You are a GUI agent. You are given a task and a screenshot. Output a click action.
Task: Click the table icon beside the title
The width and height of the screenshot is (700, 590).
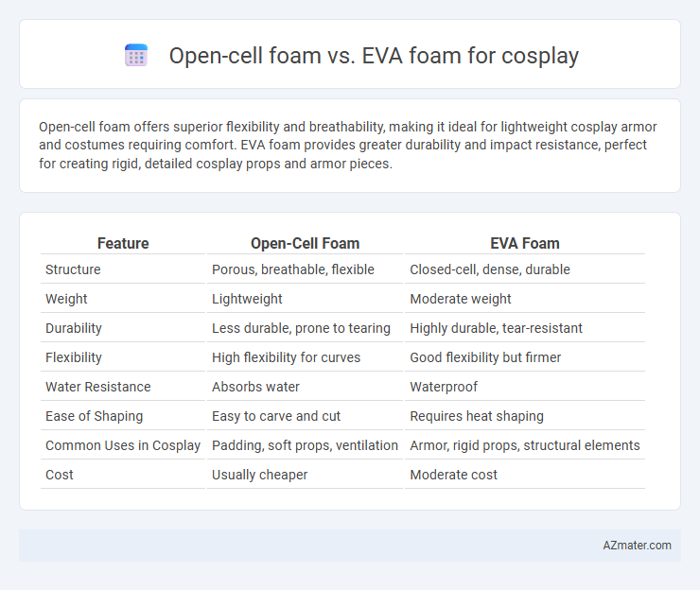click(x=136, y=56)
